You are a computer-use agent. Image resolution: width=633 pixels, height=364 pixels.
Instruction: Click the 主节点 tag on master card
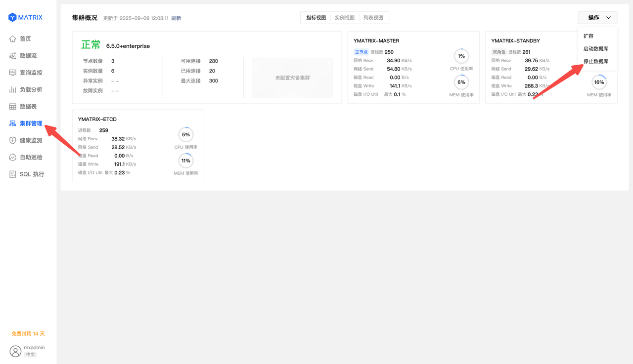(361, 52)
